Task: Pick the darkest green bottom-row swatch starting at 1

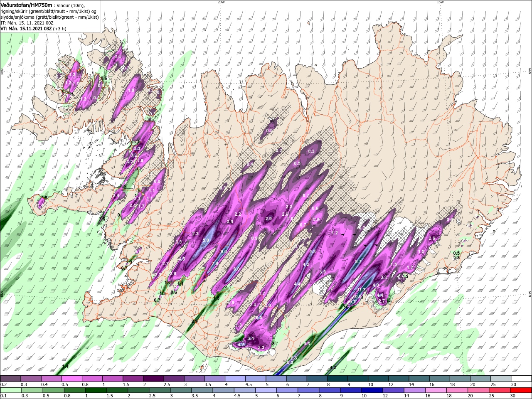Action: (x=96, y=390)
